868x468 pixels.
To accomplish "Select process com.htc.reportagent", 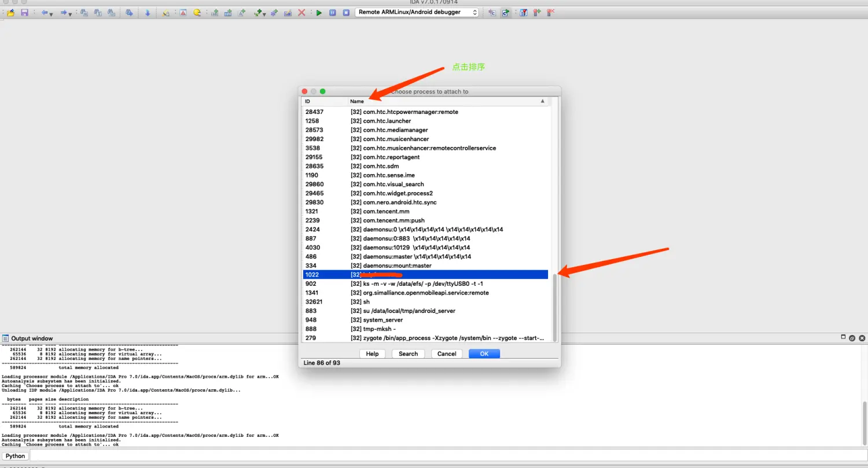I will [x=425, y=157].
